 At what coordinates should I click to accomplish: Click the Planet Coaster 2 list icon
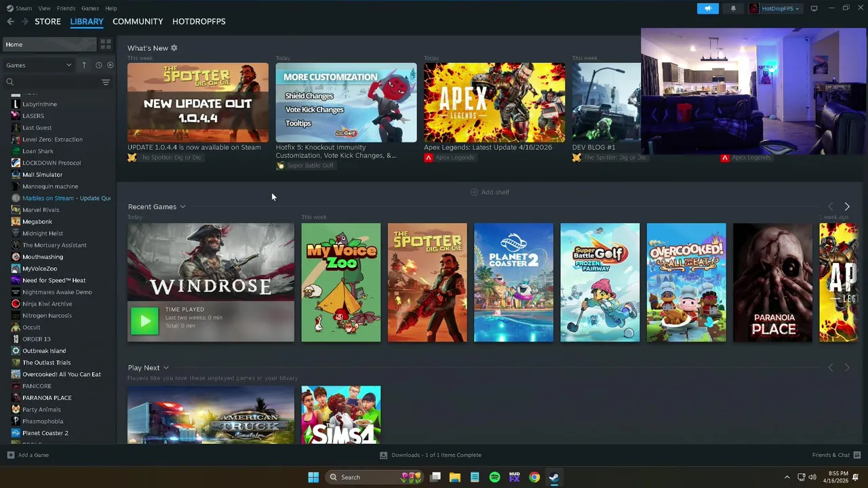coord(16,433)
